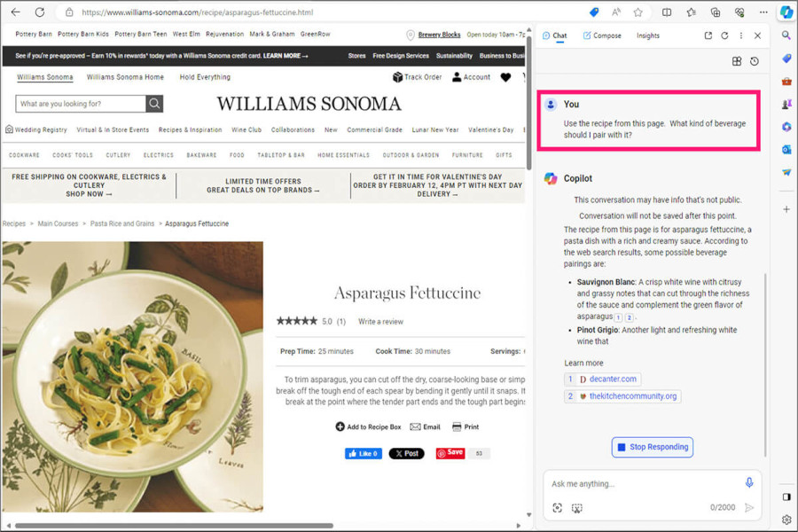Click the Main Courses breadcrumb

point(58,223)
